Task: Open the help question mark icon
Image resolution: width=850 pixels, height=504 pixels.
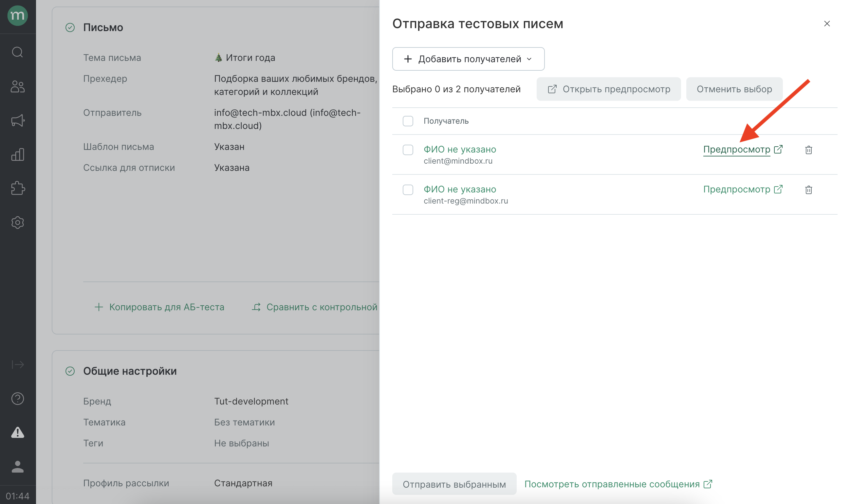Action: pyautogui.click(x=18, y=398)
